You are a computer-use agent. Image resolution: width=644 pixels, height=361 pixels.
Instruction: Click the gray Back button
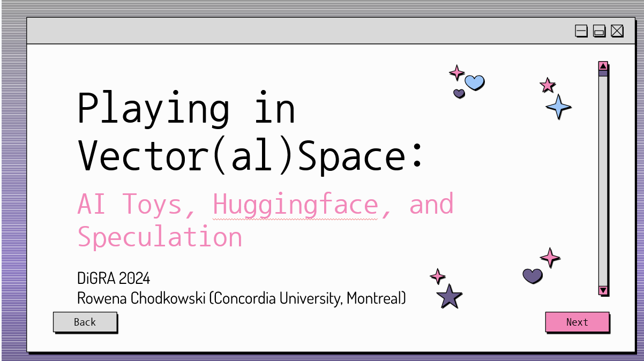(85, 322)
